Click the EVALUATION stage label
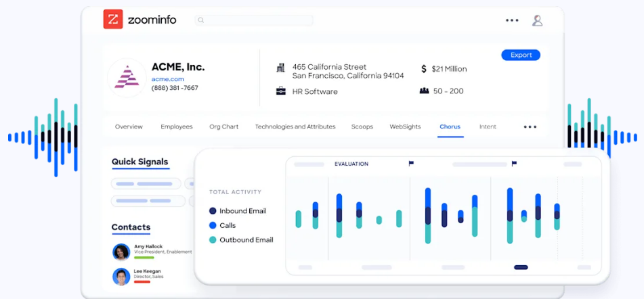The image size is (644, 299). pos(351,164)
